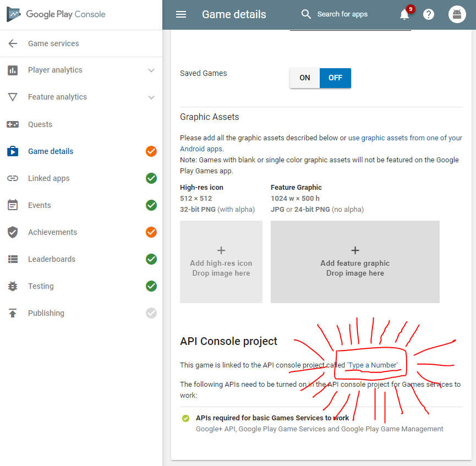Image resolution: width=476 pixels, height=466 pixels.
Task: Open the Publishing section
Action: tap(46, 313)
